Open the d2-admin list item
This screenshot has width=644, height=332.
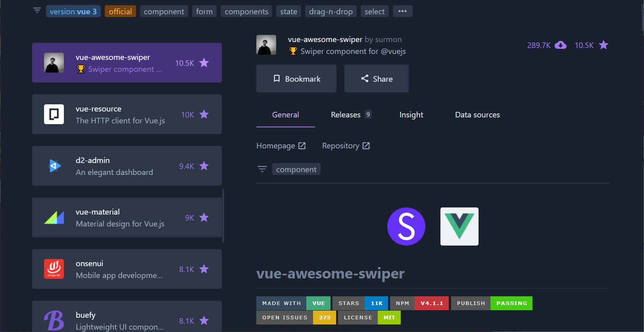pyautogui.click(x=127, y=166)
